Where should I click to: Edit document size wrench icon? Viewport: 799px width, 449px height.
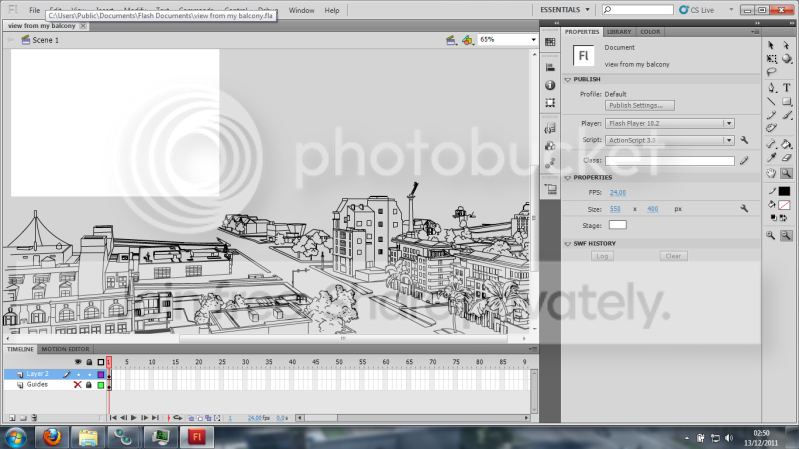[x=744, y=208]
